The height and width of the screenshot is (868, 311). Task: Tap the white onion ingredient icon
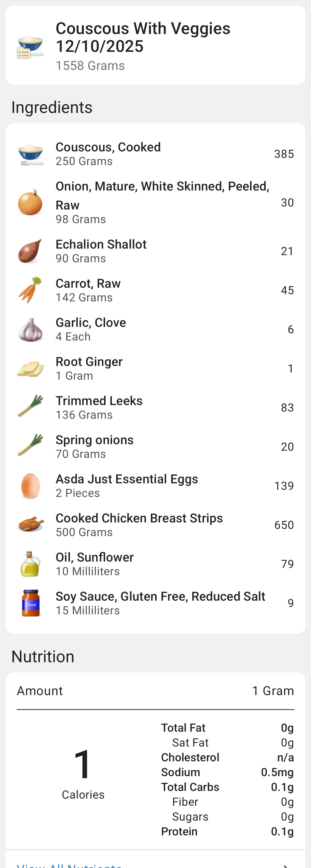30,203
